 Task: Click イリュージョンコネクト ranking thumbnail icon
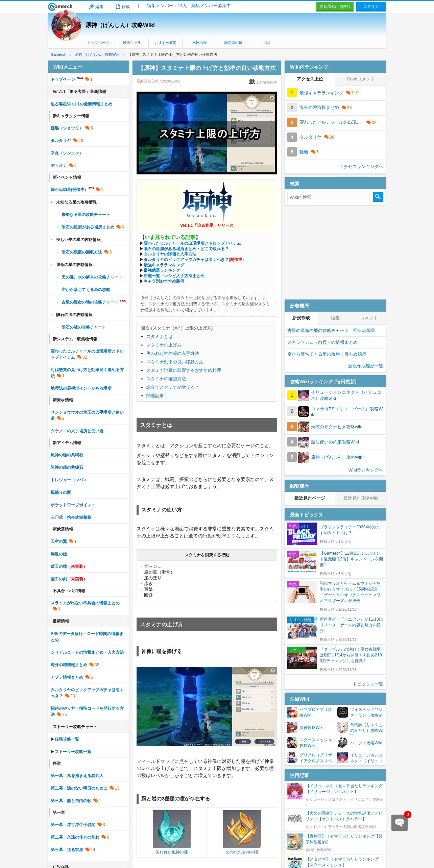tap(303, 395)
